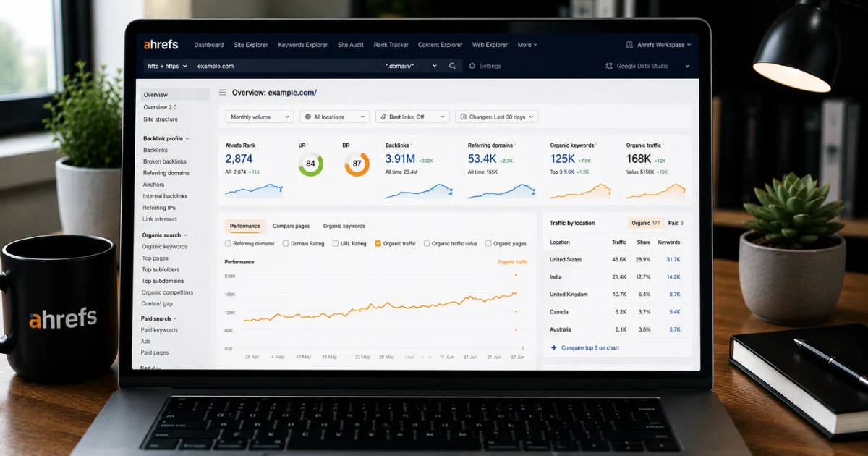The width and height of the screenshot is (868, 456).
Task: Select the Compare pages tab
Action: point(291,226)
